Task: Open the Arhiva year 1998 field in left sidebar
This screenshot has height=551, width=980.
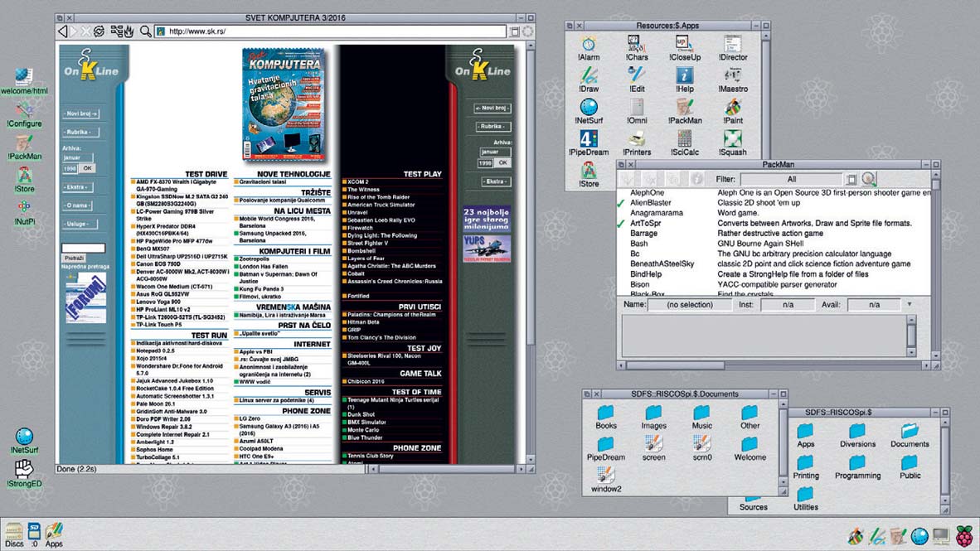Action: [x=70, y=168]
